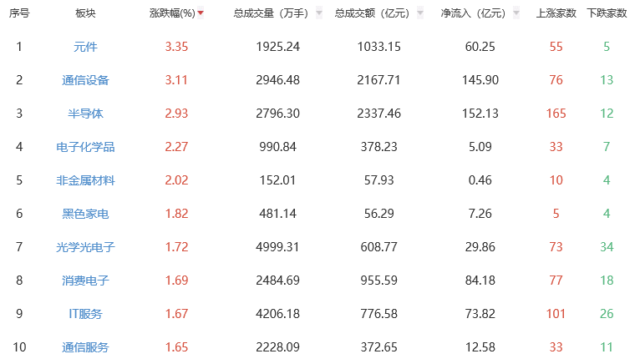Click the 板块 column header
Image resolution: width=640 pixels, height=364 pixels.
click(85, 13)
